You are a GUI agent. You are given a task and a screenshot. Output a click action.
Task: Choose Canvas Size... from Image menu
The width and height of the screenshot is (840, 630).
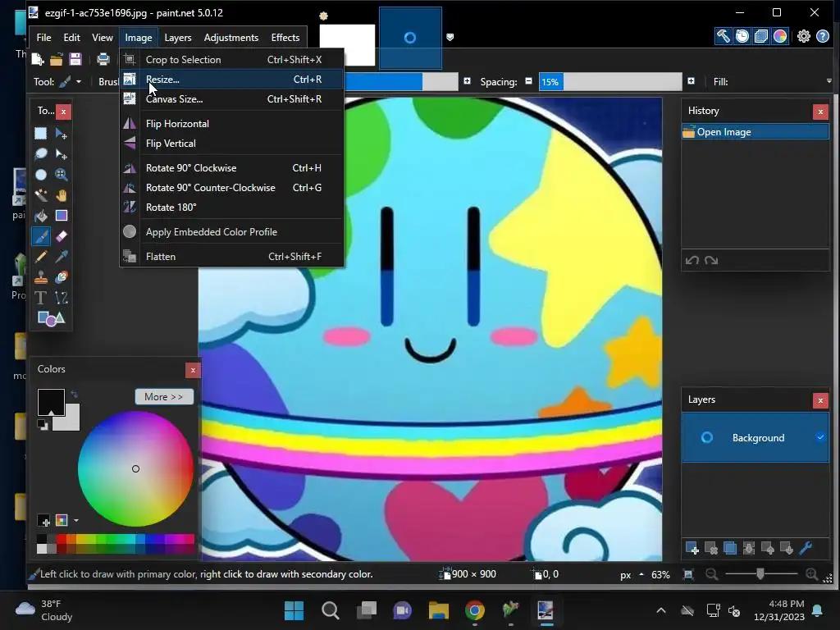[x=231, y=99]
